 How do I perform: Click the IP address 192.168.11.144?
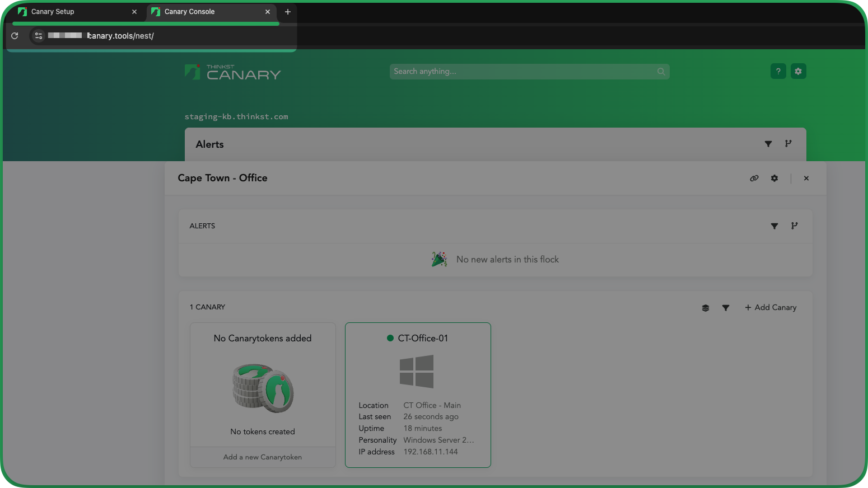431,452
